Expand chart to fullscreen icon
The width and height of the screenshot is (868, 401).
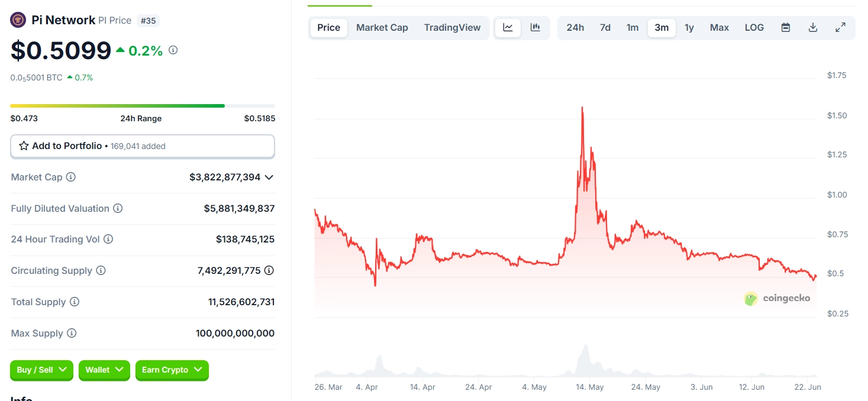click(x=840, y=27)
